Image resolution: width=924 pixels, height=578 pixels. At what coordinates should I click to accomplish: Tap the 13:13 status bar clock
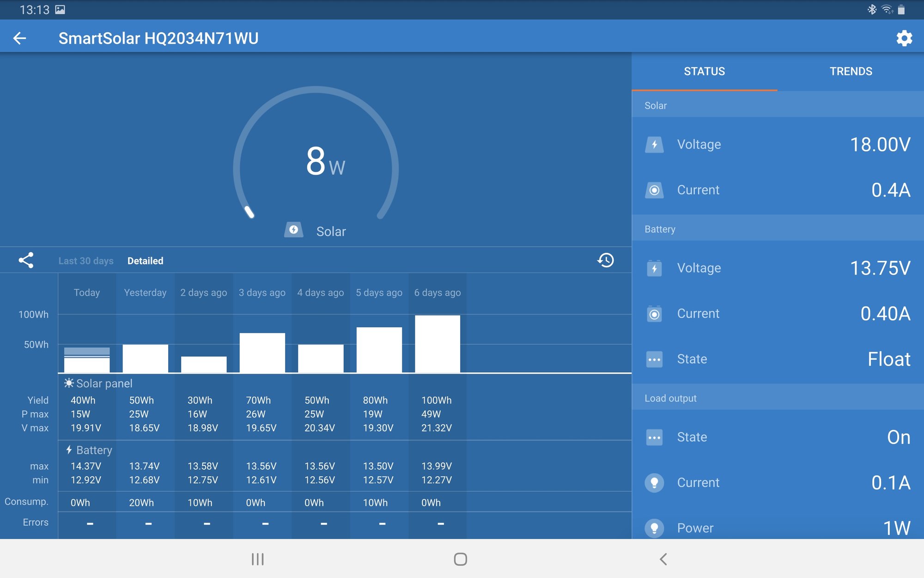click(x=34, y=10)
